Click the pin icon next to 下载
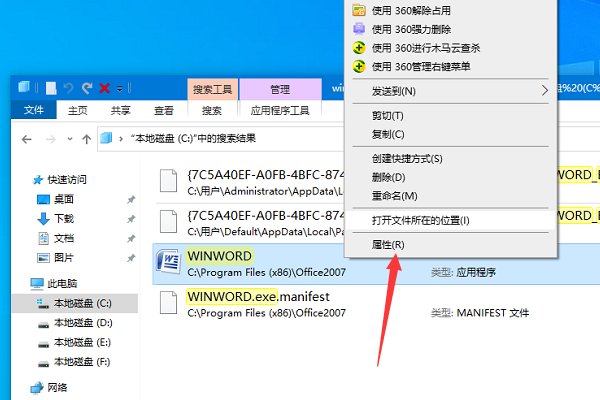 coord(131,219)
